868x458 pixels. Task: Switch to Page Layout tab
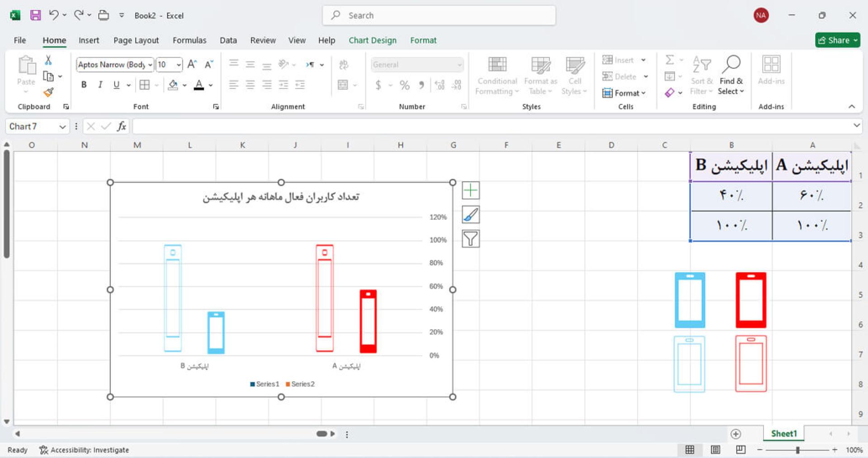(136, 40)
